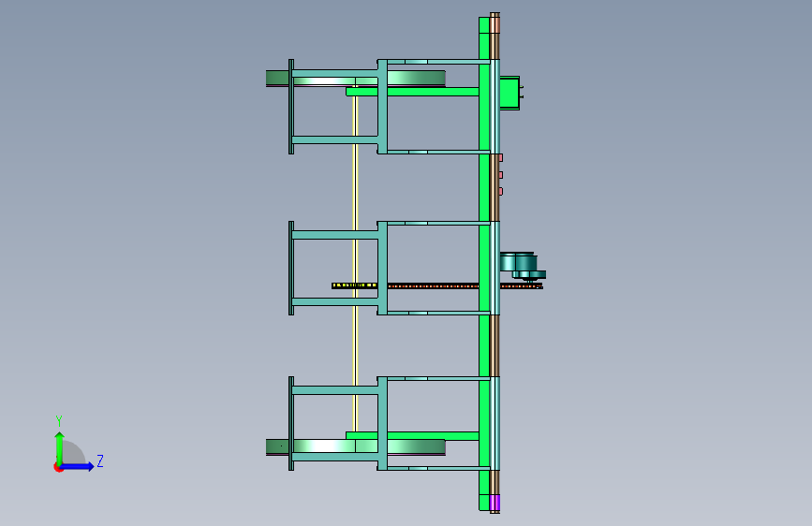Select the thin yellow vertical shaft

pos(355,259)
